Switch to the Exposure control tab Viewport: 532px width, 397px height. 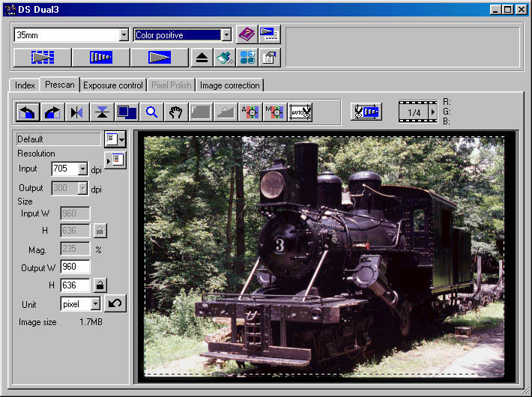point(112,85)
